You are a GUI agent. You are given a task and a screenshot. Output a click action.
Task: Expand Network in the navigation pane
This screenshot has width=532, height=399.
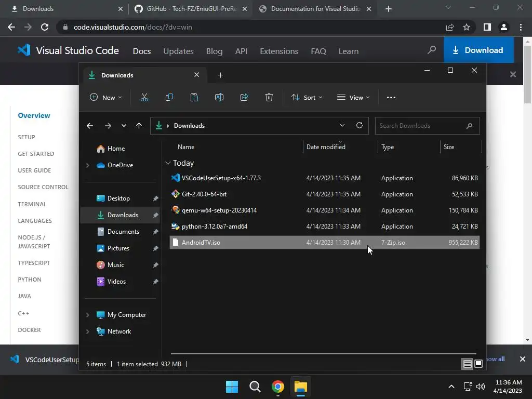(87, 331)
